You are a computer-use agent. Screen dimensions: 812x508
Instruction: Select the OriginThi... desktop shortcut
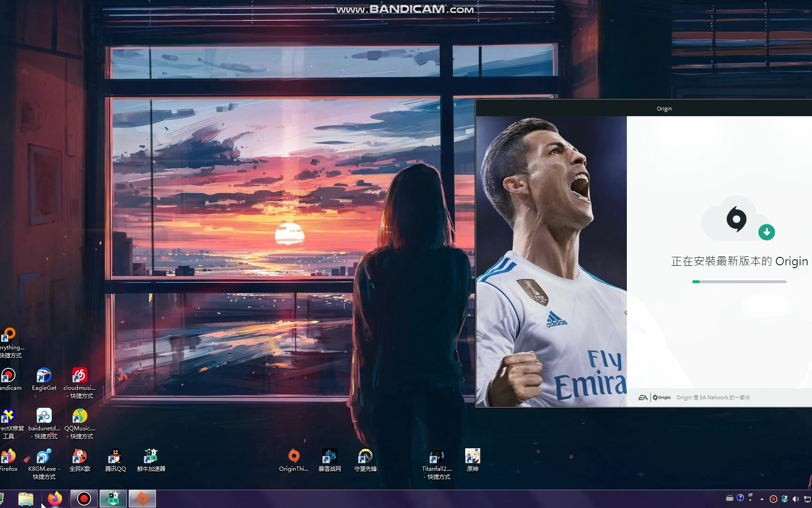[x=294, y=460]
